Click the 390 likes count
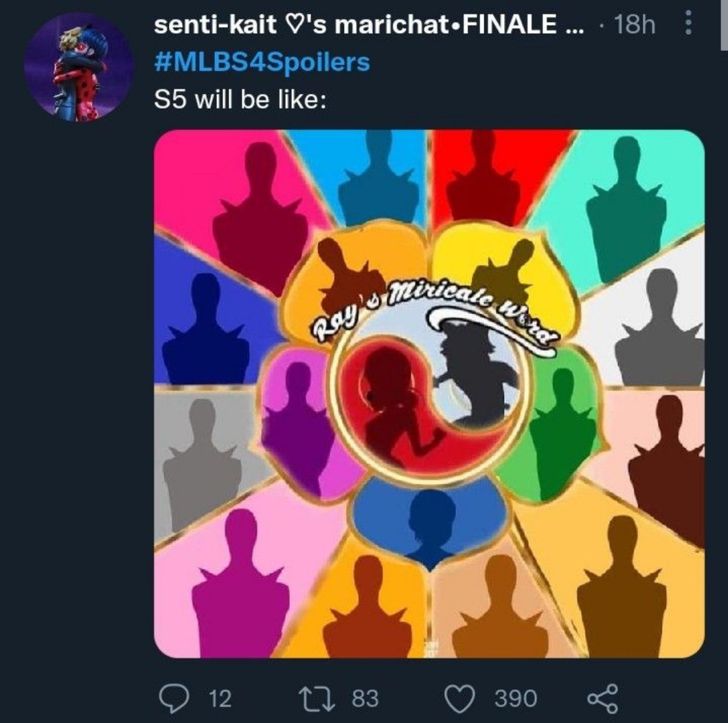 point(516,699)
